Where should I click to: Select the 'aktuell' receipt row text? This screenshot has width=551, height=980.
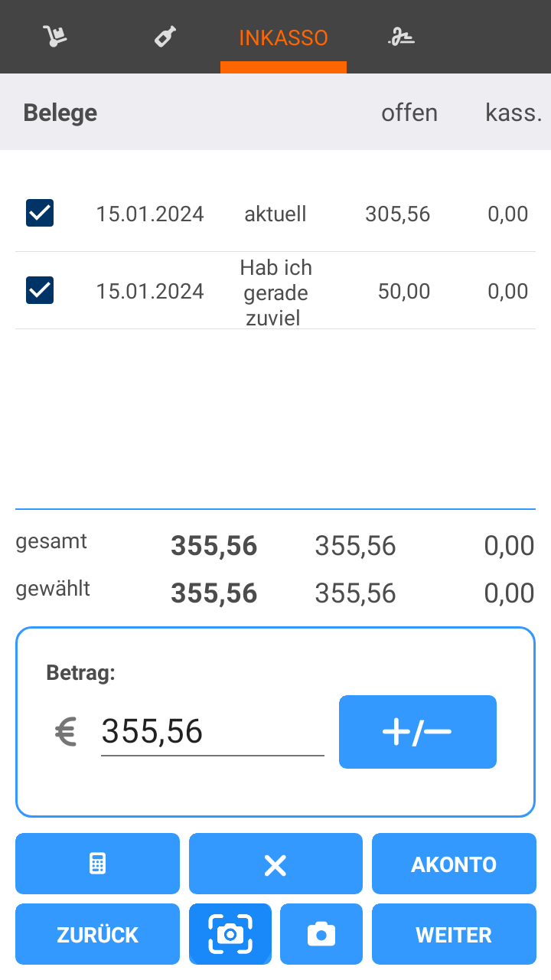275,214
